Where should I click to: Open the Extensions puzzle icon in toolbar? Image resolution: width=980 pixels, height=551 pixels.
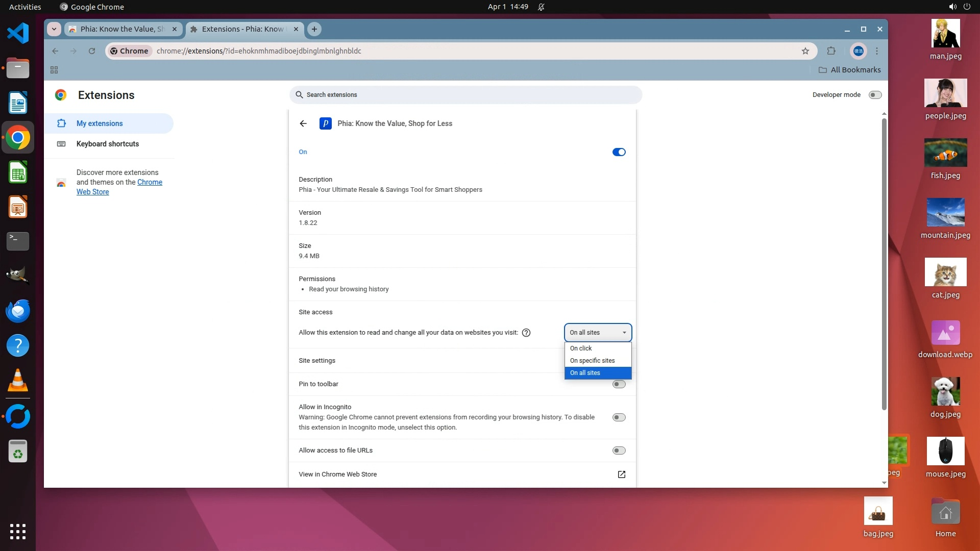pos(831,51)
